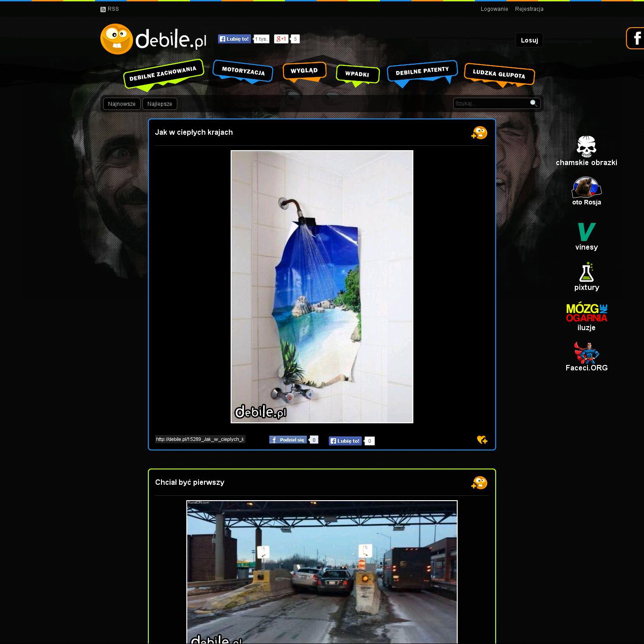Open the vinesy green V icon
The image size is (644, 644).
point(586,232)
